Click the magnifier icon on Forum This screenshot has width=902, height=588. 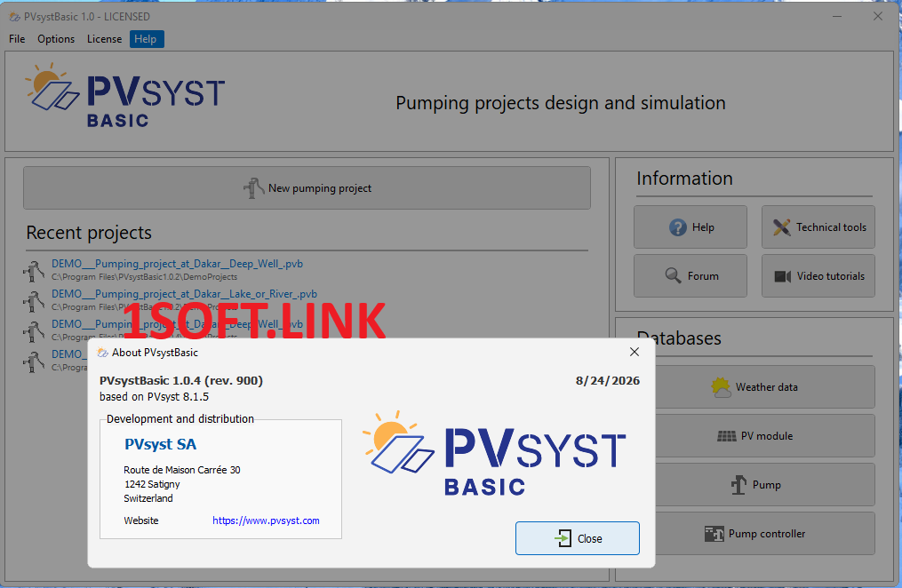[x=673, y=275]
